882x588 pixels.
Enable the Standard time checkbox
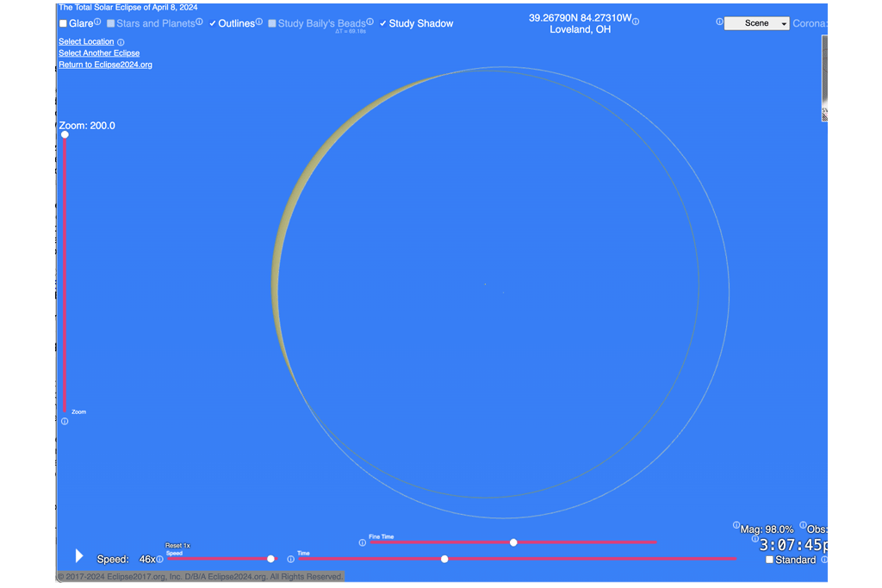(769, 560)
